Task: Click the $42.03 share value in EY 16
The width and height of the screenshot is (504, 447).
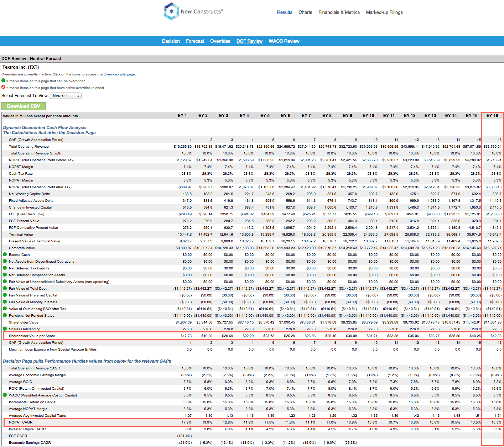Action: click(x=496, y=336)
